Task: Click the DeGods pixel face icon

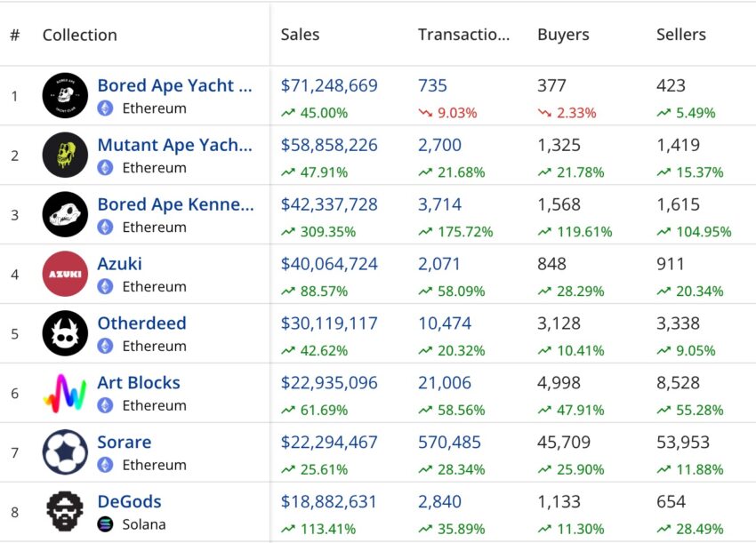Action: point(65,511)
